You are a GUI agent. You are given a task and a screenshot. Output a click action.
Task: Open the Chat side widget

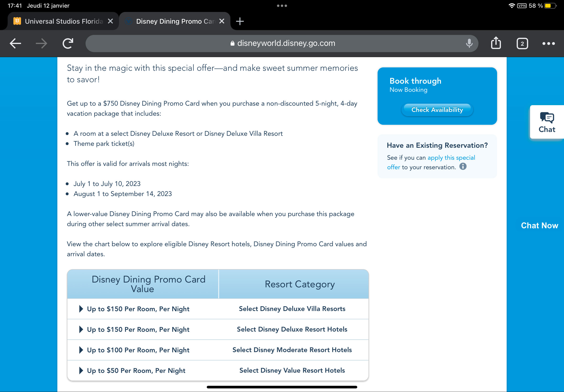547,122
